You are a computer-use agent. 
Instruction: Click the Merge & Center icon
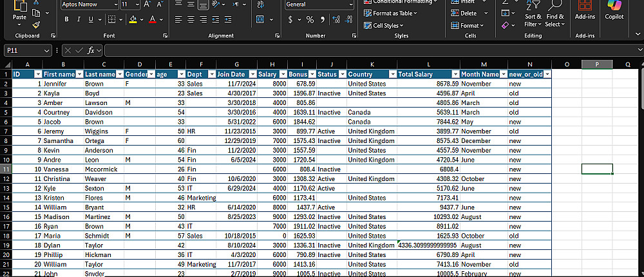click(x=260, y=20)
